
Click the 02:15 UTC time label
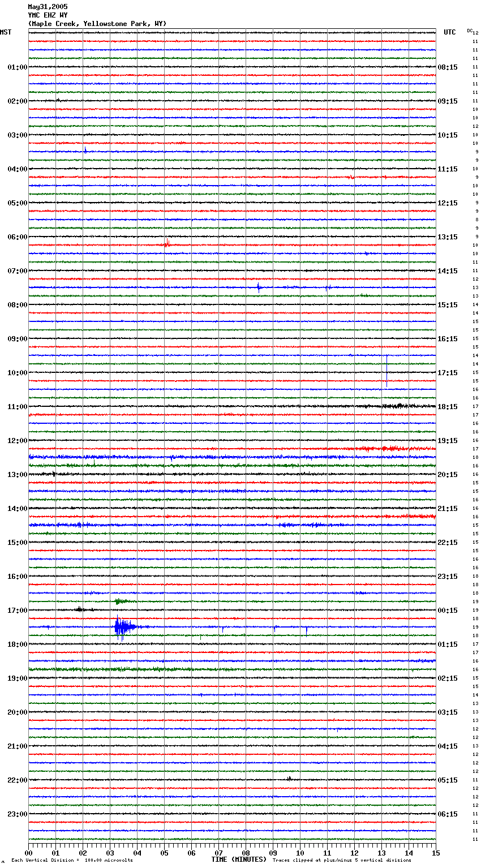tap(448, 678)
